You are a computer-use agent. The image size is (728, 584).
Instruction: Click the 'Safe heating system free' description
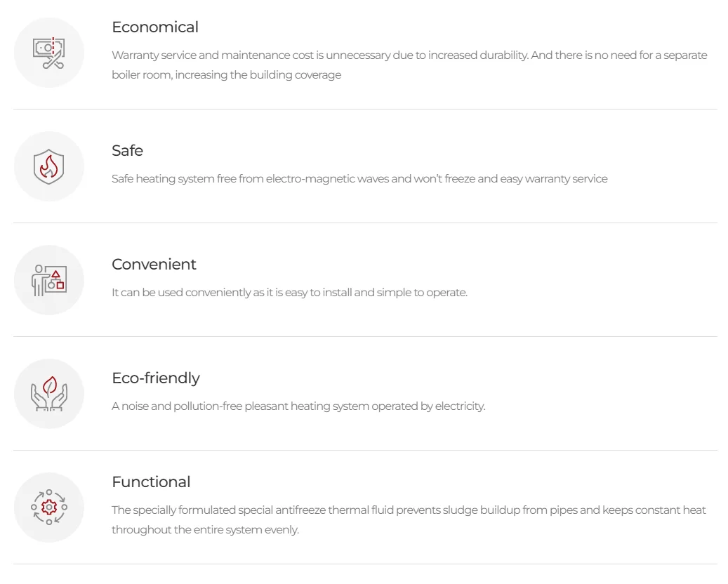(359, 179)
